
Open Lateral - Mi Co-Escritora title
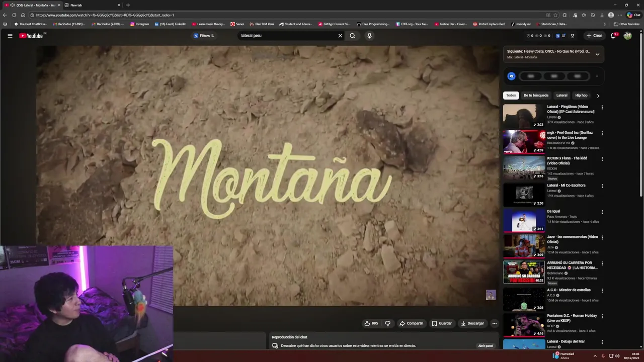[x=566, y=186]
